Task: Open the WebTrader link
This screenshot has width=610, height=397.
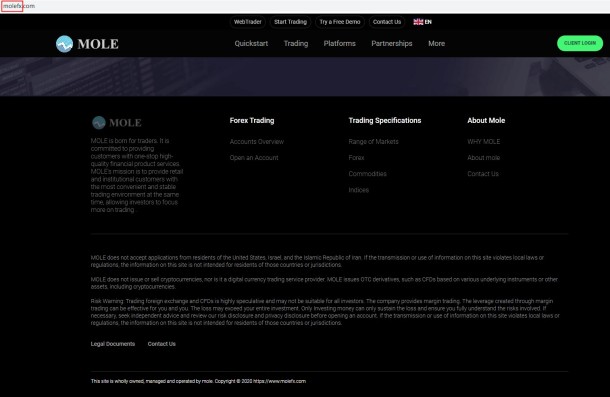Action: point(247,22)
